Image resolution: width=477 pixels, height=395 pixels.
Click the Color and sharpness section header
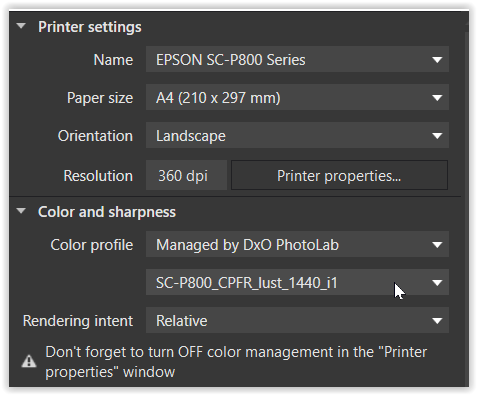click(107, 212)
